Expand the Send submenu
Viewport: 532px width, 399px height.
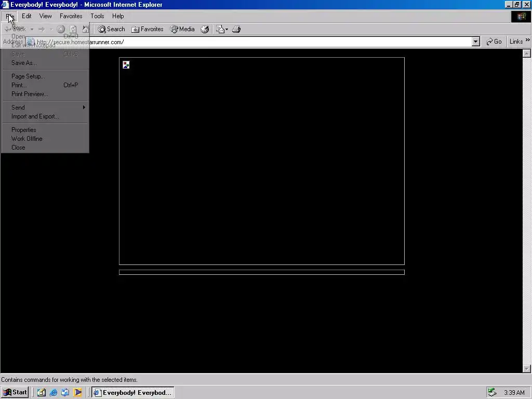point(45,108)
